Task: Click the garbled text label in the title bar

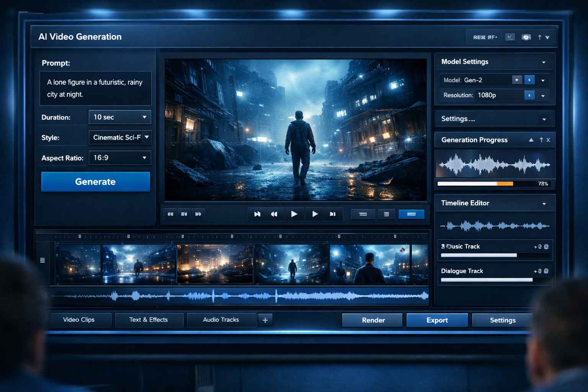Action: pyautogui.click(x=485, y=37)
